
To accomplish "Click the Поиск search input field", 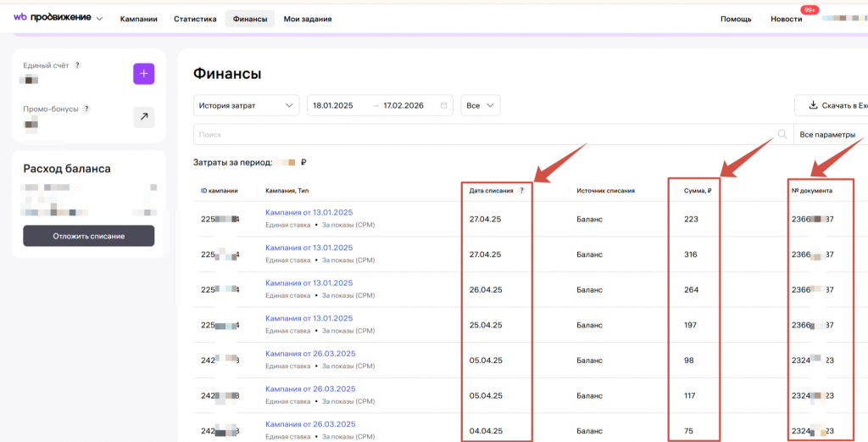I will pyautogui.click(x=483, y=135).
